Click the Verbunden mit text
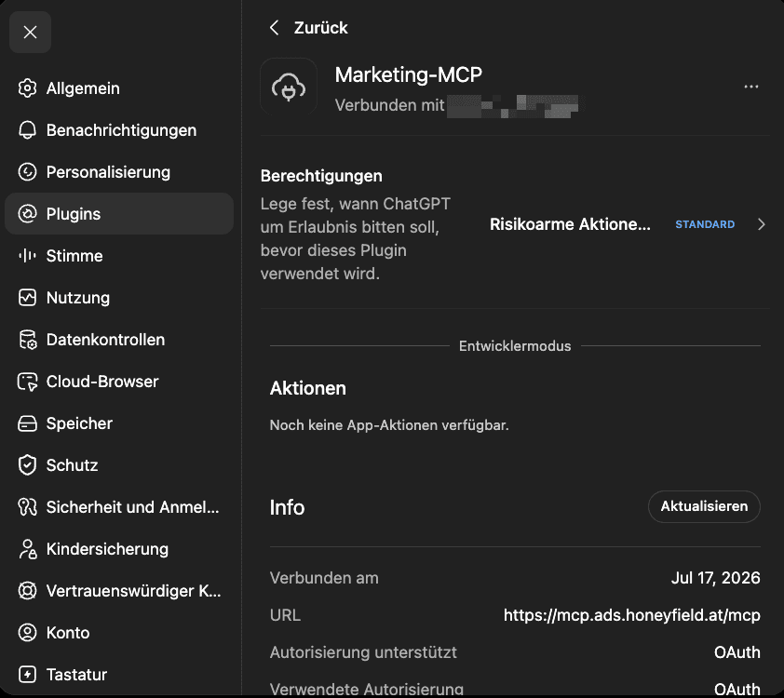784x698 pixels. 389,105
